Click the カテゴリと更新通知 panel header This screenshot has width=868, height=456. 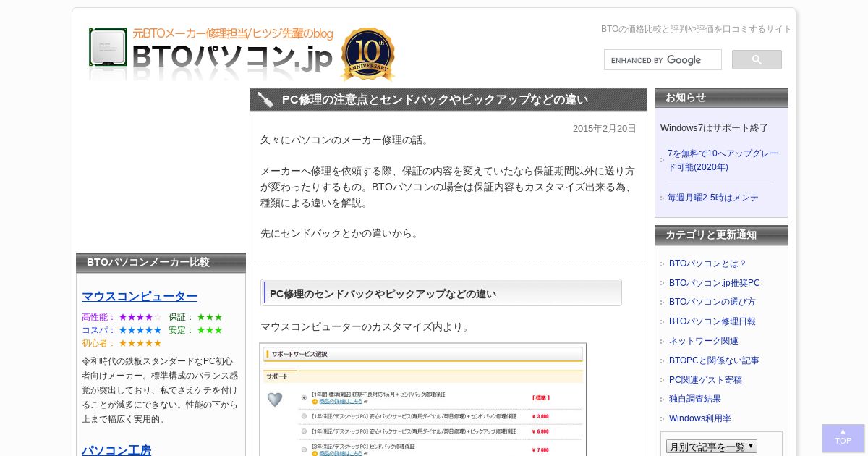click(x=721, y=235)
